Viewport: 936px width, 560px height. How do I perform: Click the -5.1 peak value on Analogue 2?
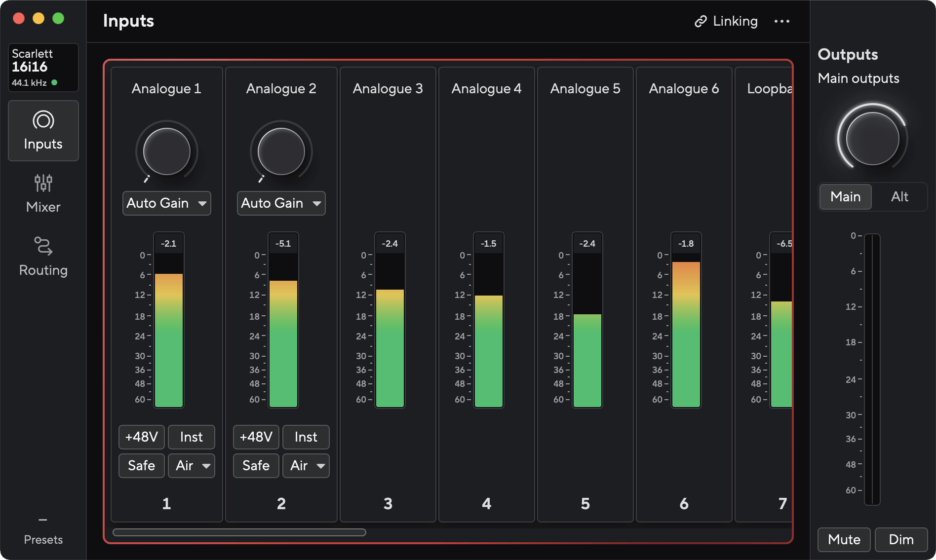(x=283, y=244)
